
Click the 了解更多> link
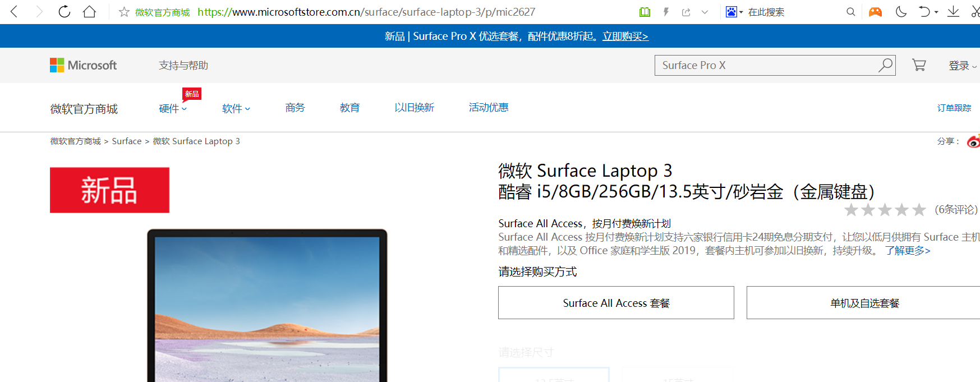pos(908,251)
